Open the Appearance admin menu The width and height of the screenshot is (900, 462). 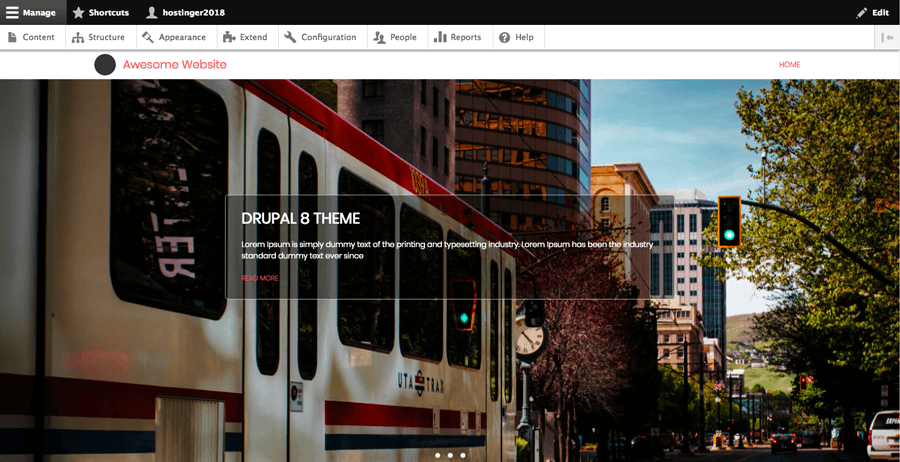coord(174,37)
